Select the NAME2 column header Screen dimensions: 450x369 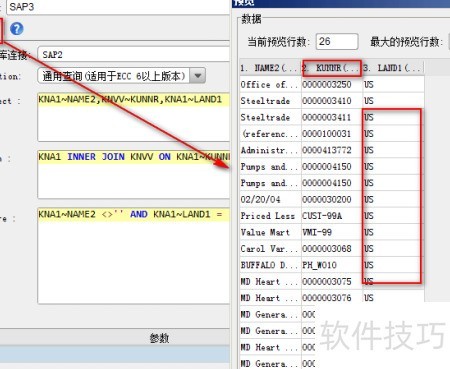[x=270, y=68]
